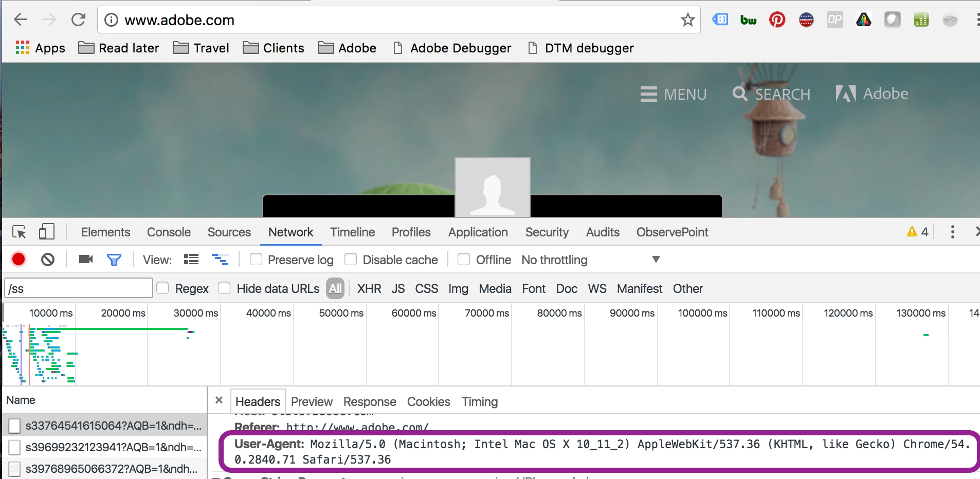
Task: Click the browser forward arrow
Action: pos(49,20)
